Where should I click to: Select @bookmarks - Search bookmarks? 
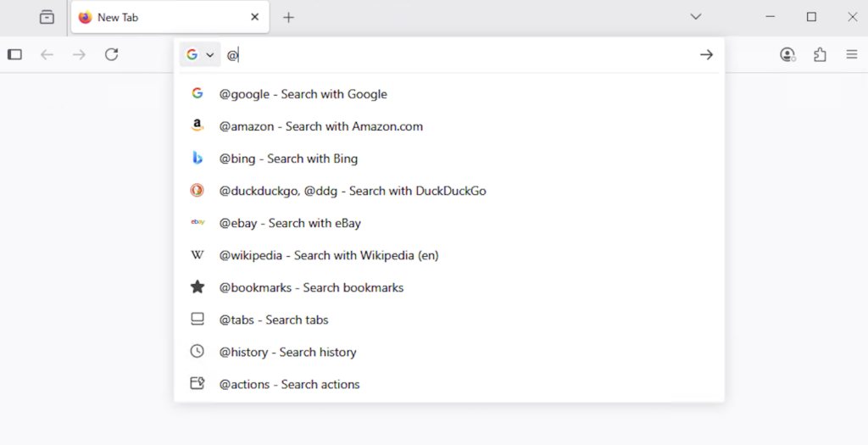[x=311, y=287]
